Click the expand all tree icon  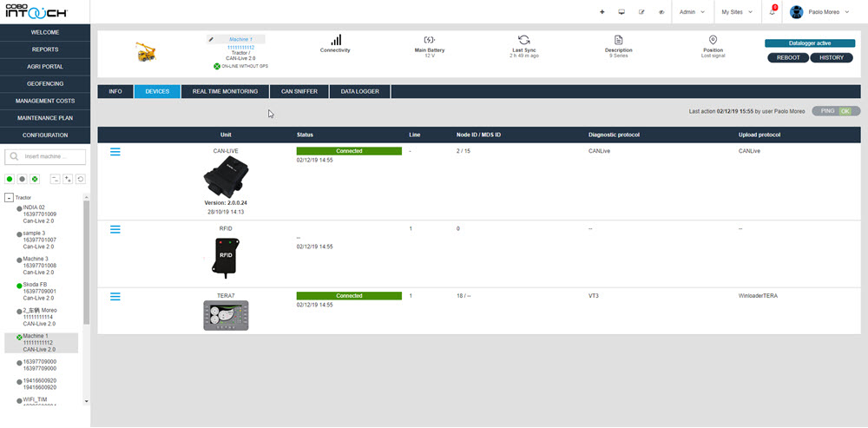[68, 179]
